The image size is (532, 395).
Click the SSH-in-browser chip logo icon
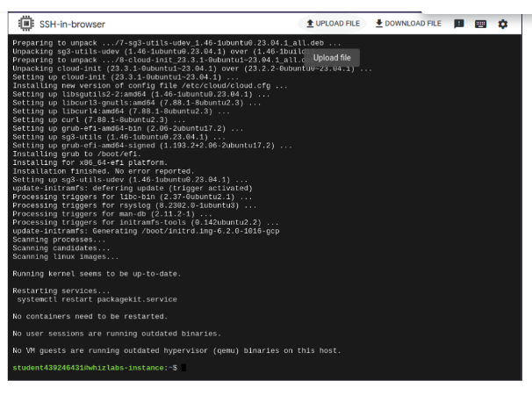coord(26,24)
